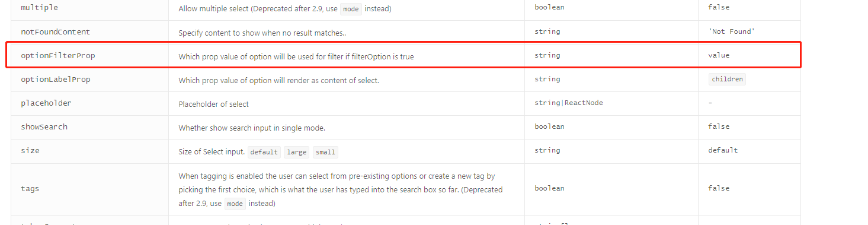The image size is (868, 225).
Task: Click the 'value' default in optionFilterProp row
Action: click(x=719, y=55)
